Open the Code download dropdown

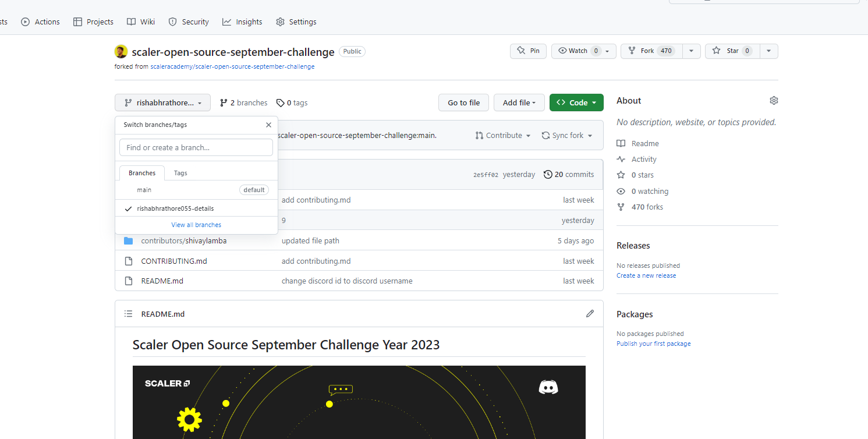tap(576, 102)
